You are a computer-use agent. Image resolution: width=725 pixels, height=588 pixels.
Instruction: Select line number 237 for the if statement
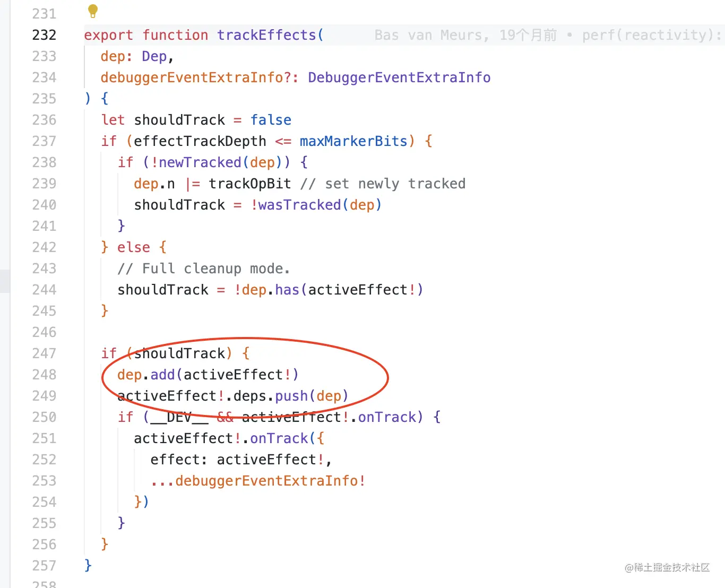pos(44,141)
